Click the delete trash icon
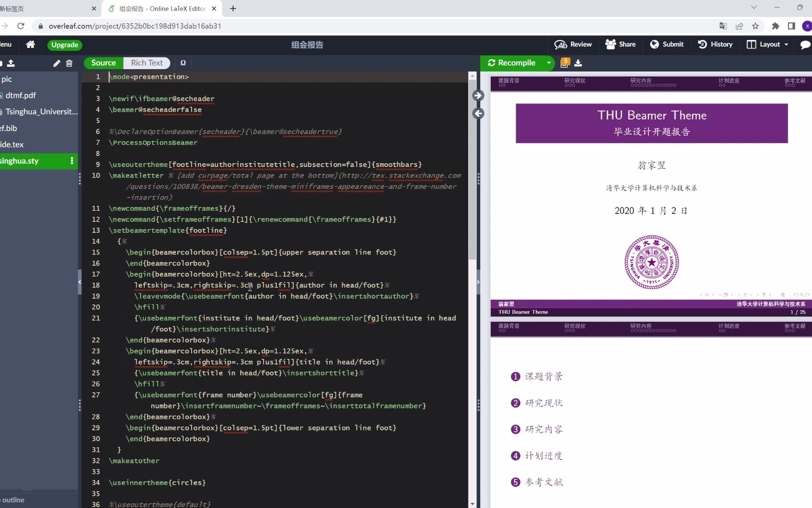 (70, 63)
